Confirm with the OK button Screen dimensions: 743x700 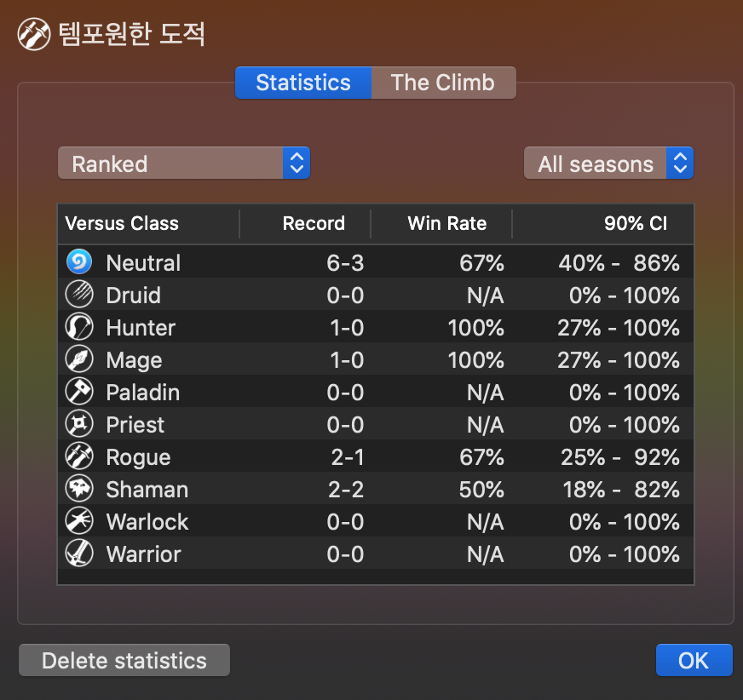(x=694, y=660)
